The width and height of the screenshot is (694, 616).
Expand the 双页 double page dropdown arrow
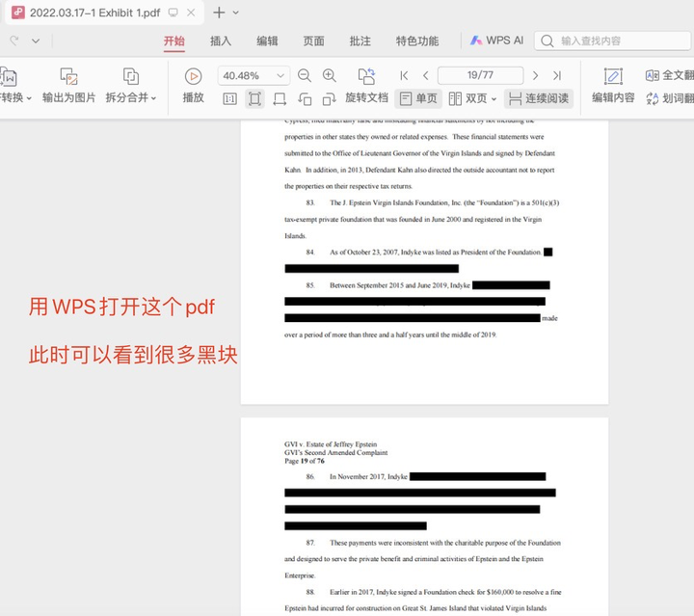pyautogui.click(x=494, y=98)
